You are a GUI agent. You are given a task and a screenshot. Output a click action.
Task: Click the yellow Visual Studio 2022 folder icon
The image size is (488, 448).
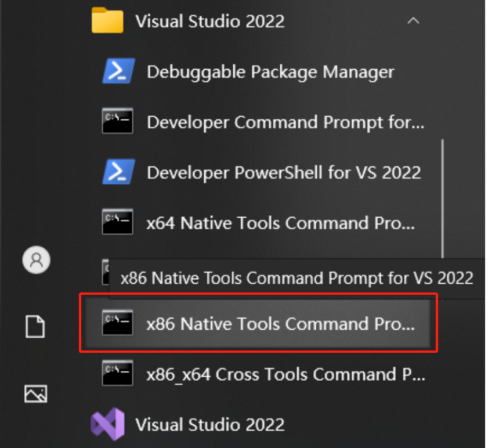(107, 20)
